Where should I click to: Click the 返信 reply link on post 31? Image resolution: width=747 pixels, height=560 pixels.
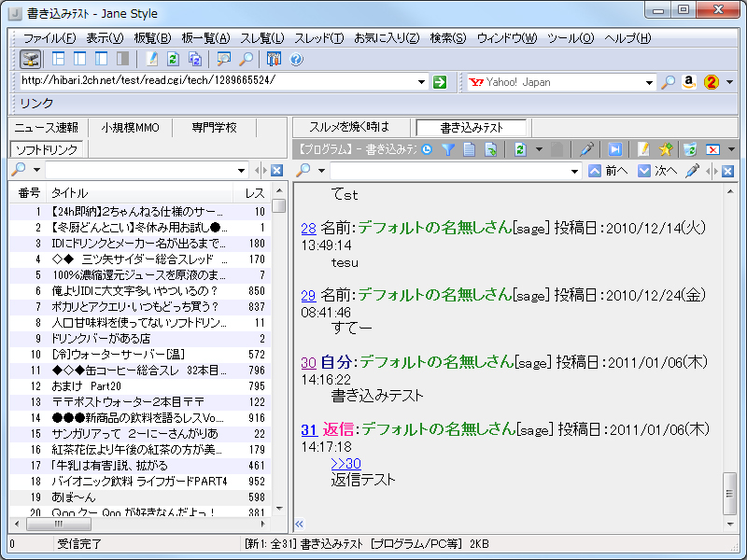click(x=340, y=429)
